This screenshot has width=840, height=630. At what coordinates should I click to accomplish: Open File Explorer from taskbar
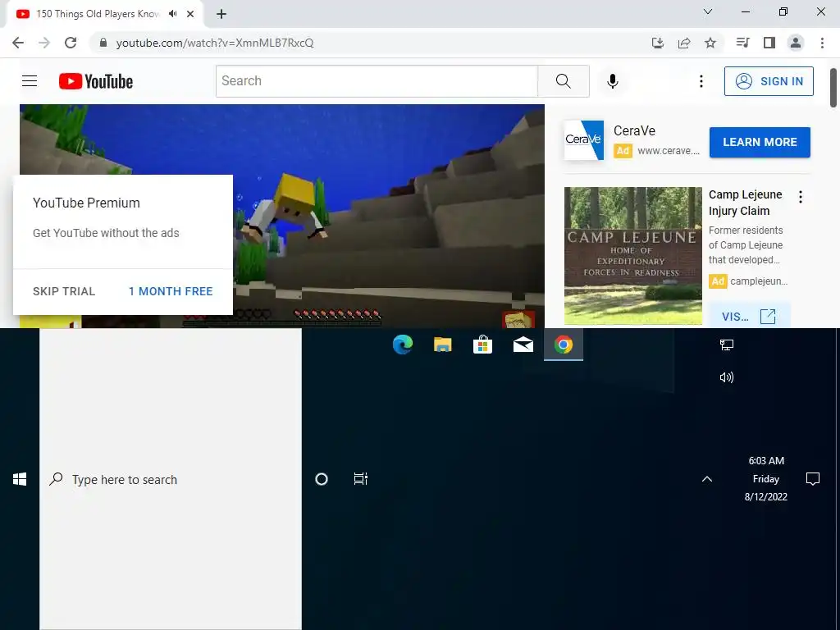[442, 345]
